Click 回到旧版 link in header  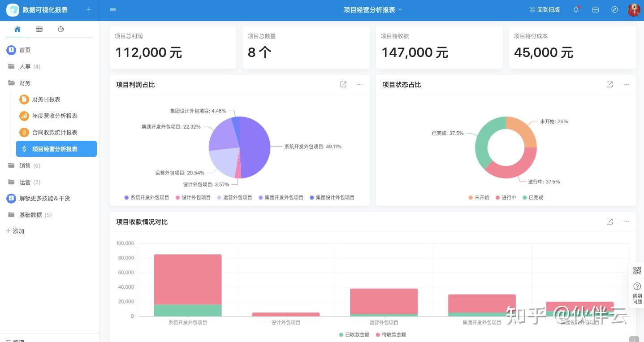point(545,9)
